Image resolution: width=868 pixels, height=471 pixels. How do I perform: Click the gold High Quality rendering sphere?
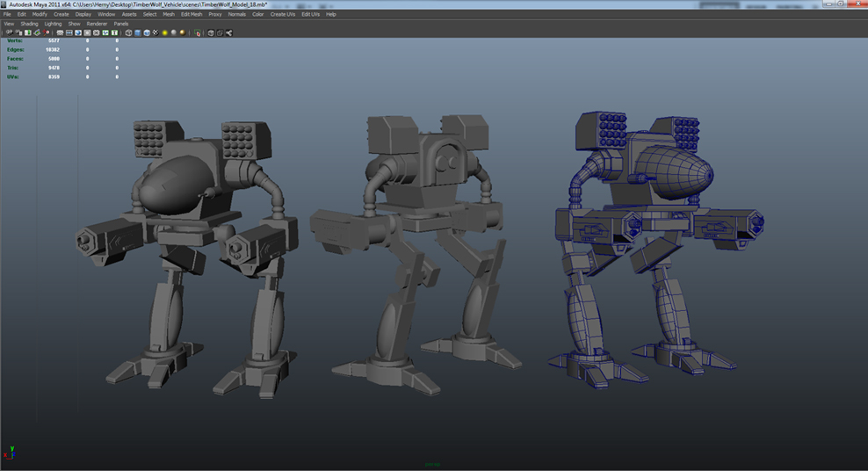coord(183,33)
